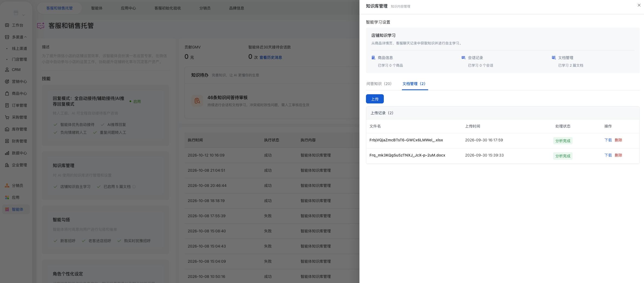Open 线上渠道 in sidebar
This screenshot has width=644, height=283.
point(19,48)
